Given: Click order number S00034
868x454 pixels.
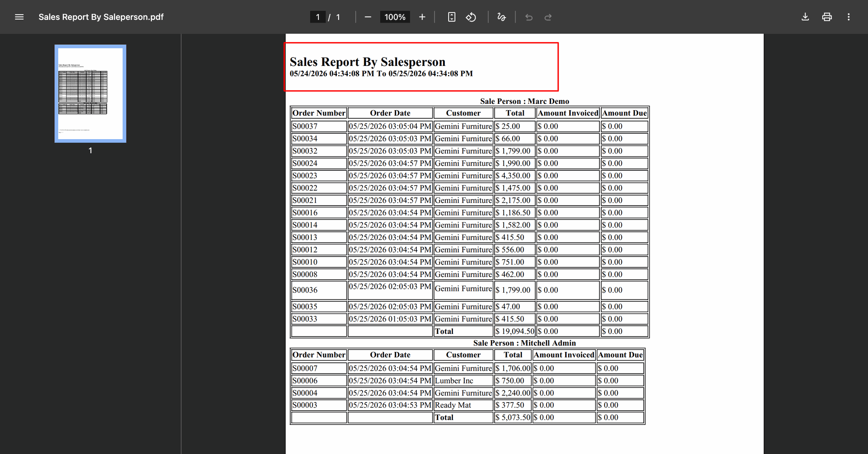Looking at the screenshot, I should coord(305,139).
